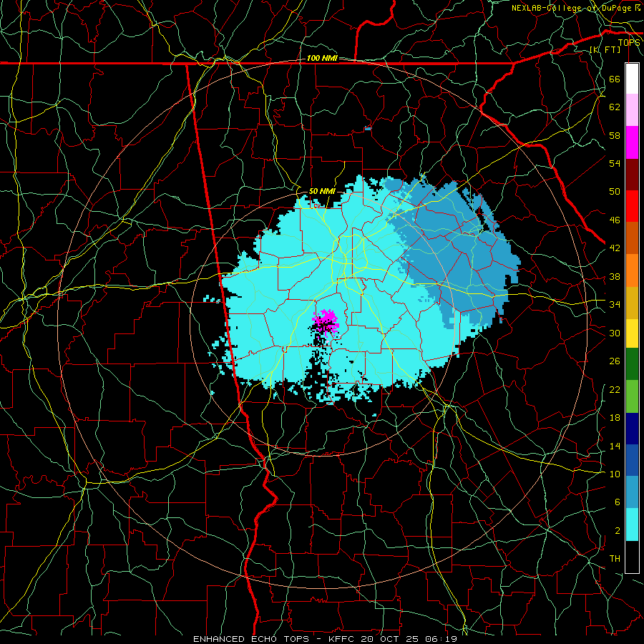The height and width of the screenshot is (644, 644).
Task: Click the 38 scale label
Action: click(615, 276)
